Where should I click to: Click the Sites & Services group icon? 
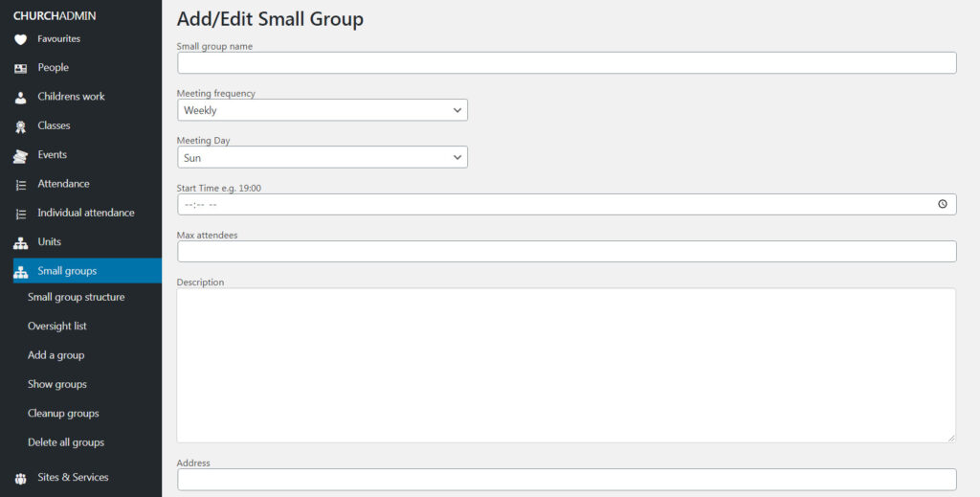pos(20,478)
